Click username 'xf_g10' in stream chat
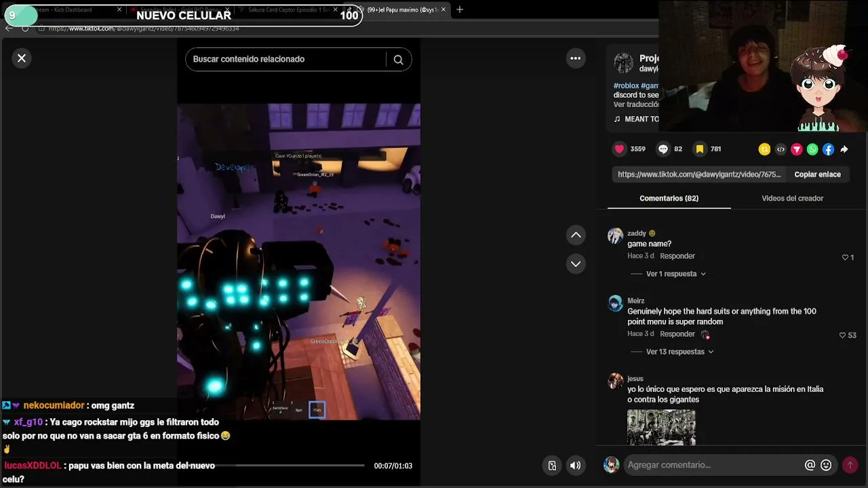The width and height of the screenshot is (868, 488). (28, 422)
